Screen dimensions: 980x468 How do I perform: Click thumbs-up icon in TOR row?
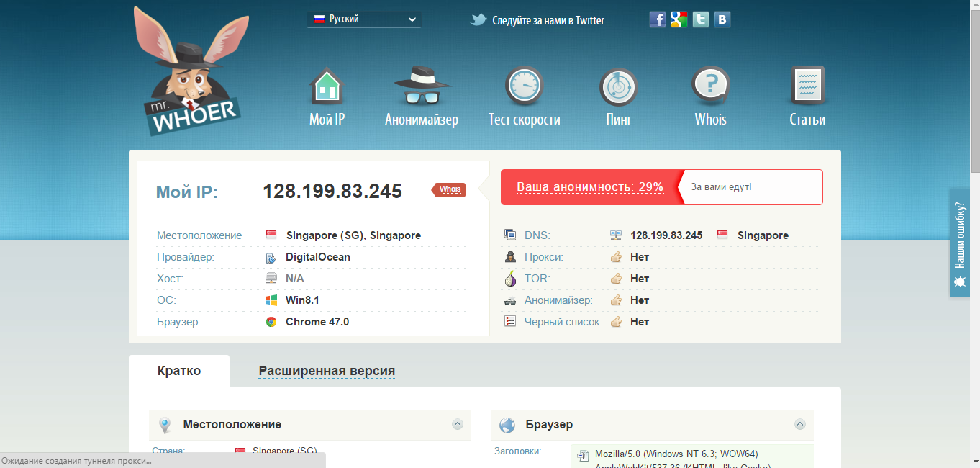[616, 279]
